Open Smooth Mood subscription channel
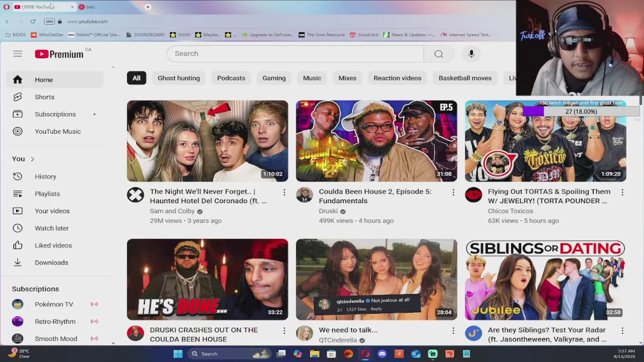This screenshot has height=362, width=644. (55, 338)
